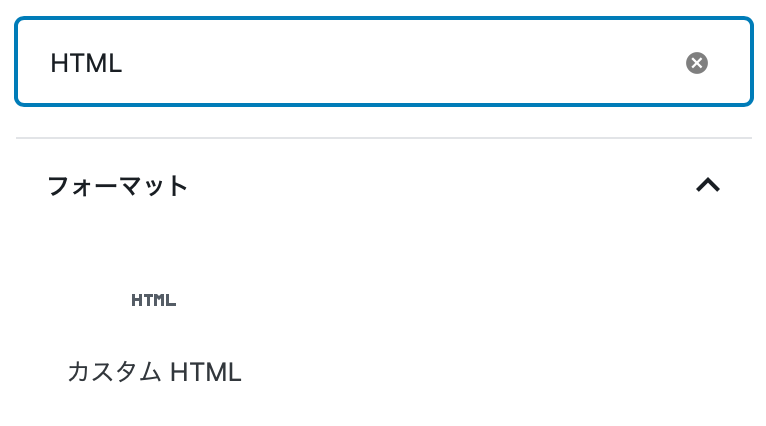The image size is (766, 426).
Task: Click the gray clear-search icon
Action: click(x=697, y=63)
